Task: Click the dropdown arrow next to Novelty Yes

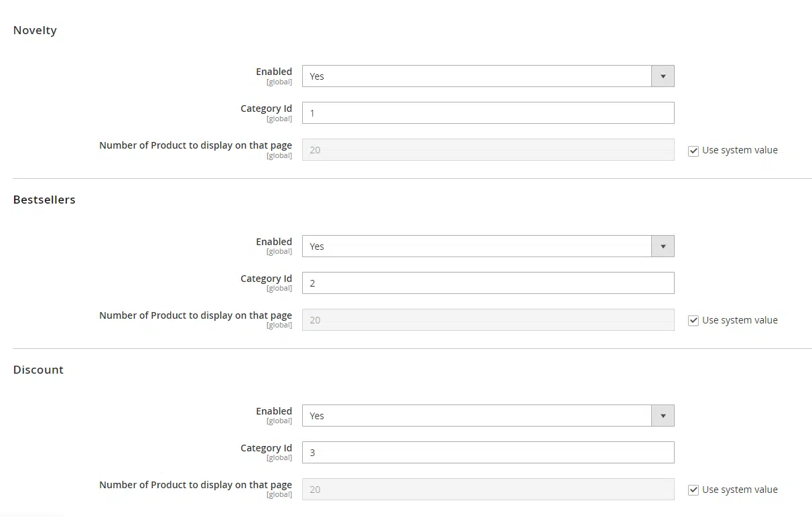Action: pyautogui.click(x=663, y=76)
